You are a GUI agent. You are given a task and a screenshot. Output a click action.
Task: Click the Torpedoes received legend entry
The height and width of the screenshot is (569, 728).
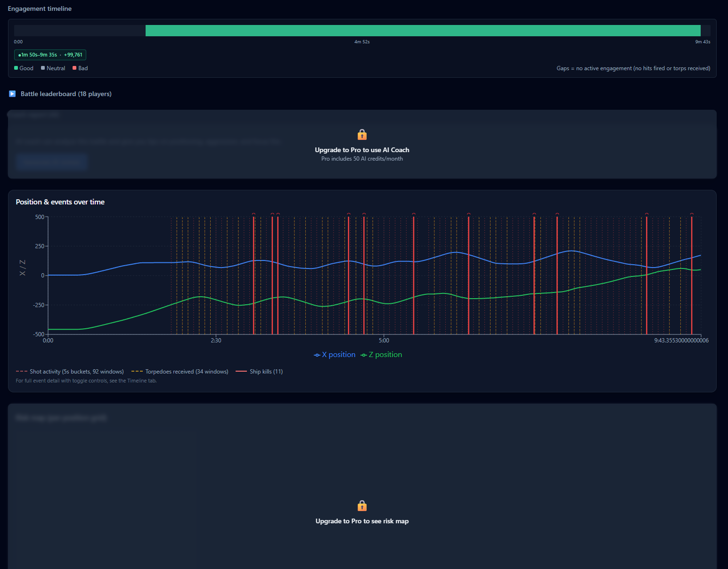click(x=180, y=372)
